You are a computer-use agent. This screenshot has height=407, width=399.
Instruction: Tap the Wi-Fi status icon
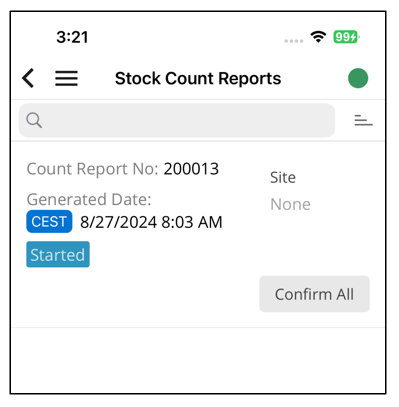point(318,37)
